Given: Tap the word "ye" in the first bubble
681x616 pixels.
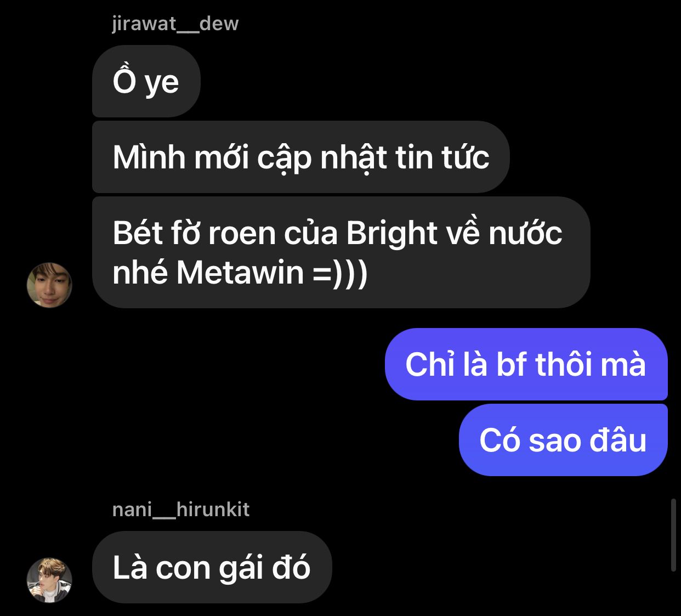Looking at the screenshot, I should (x=162, y=82).
